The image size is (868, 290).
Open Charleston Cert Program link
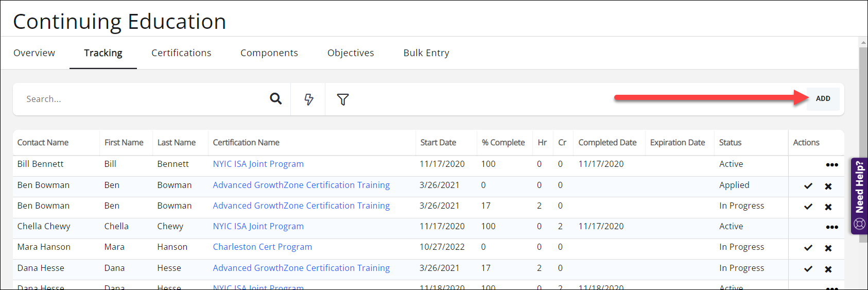262,247
